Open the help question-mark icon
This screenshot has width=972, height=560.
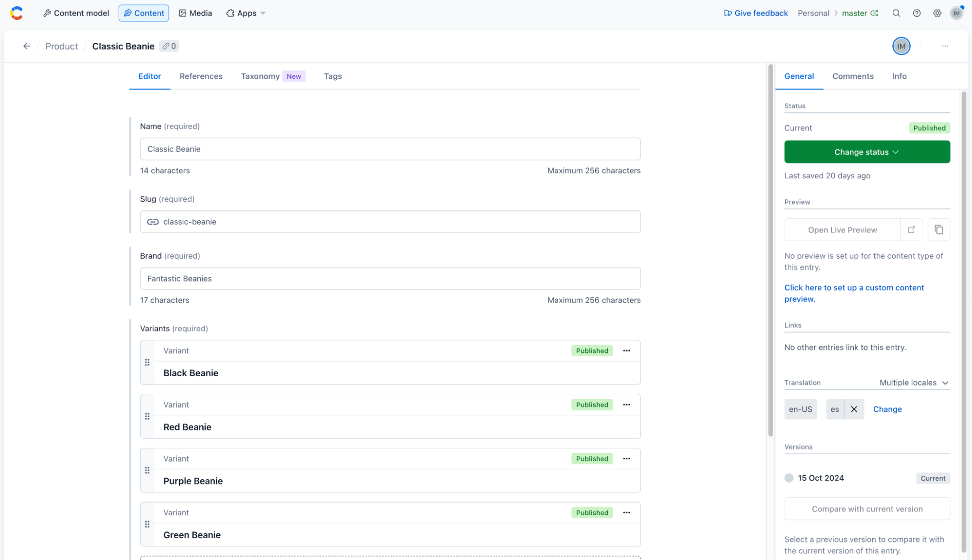(917, 13)
